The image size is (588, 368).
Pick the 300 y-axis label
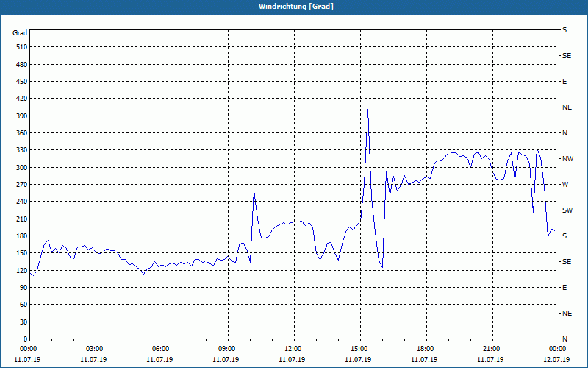click(x=22, y=168)
